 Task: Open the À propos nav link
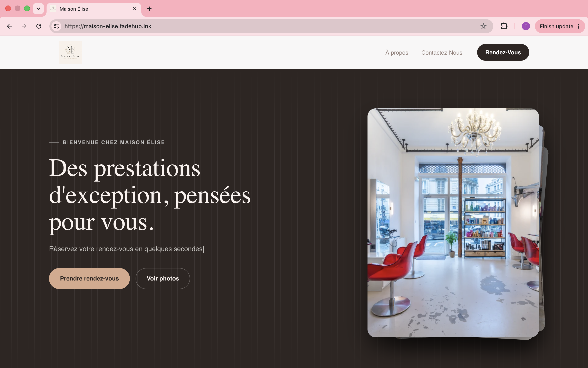[x=397, y=53]
